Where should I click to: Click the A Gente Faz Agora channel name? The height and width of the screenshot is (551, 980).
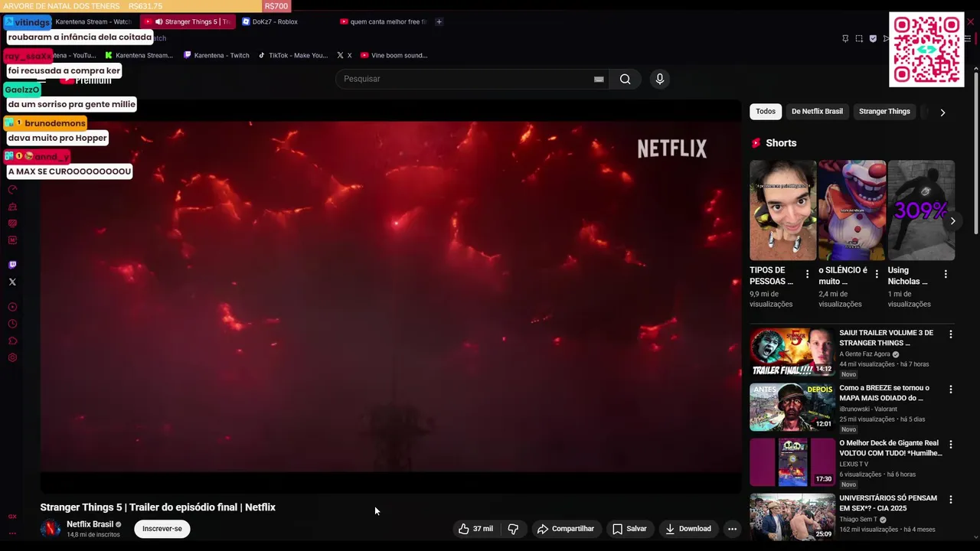(x=864, y=354)
